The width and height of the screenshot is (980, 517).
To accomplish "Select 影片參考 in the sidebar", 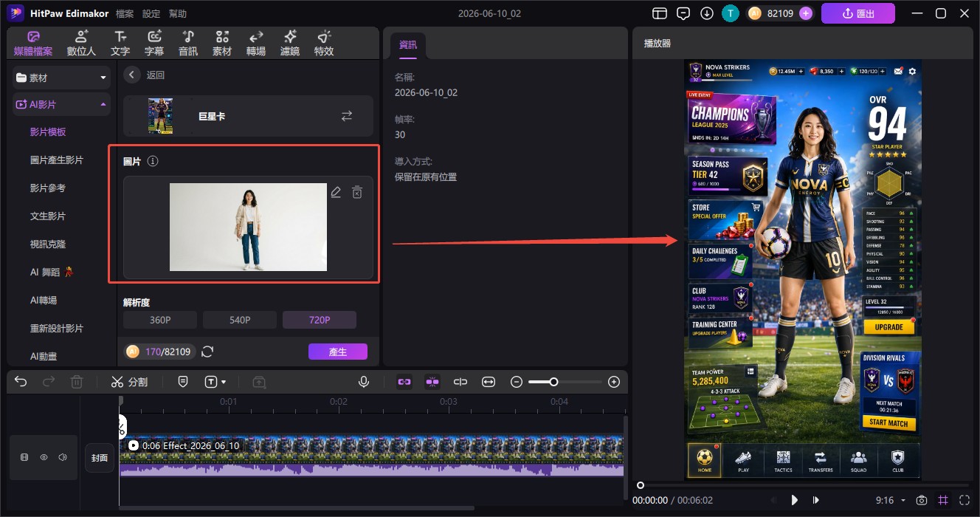I will click(x=48, y=188).
